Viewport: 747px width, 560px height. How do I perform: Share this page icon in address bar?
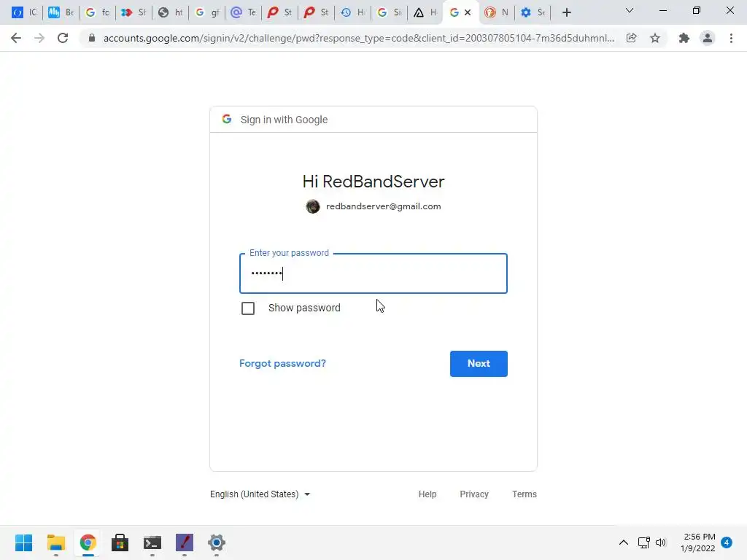[x=632, y=38]
